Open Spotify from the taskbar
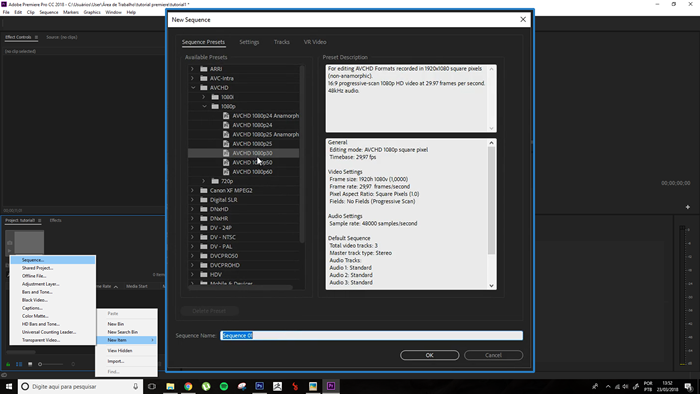This screenshot has width=700, height=394. point(224,386)
